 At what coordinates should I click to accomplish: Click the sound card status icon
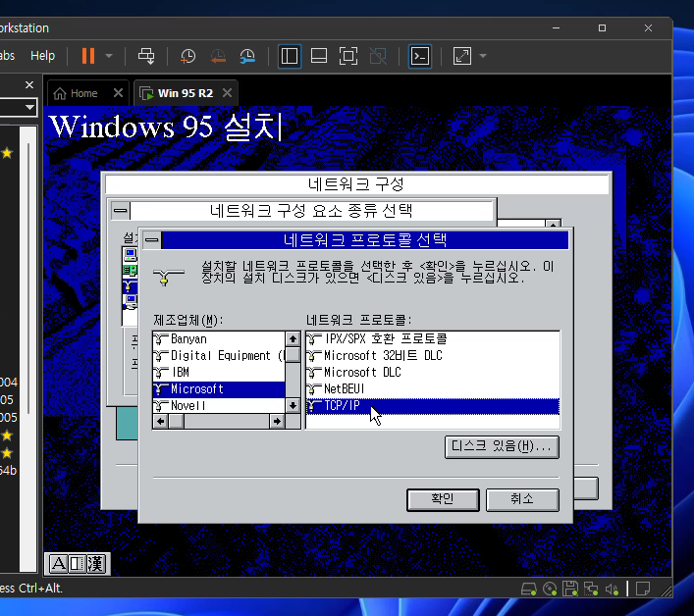pyautogui.click(x=613, y=589)
